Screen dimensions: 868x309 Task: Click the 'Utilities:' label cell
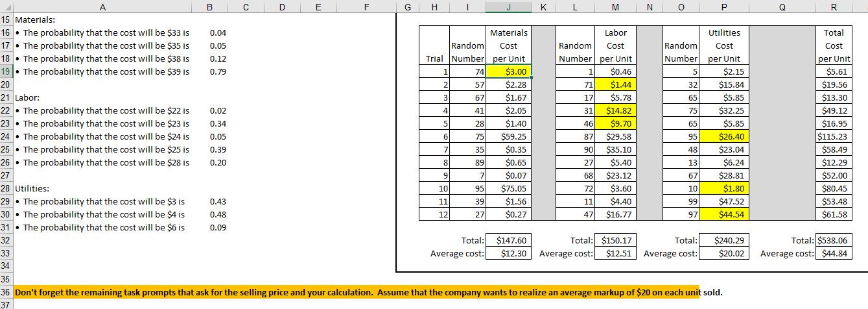[103, 188]
